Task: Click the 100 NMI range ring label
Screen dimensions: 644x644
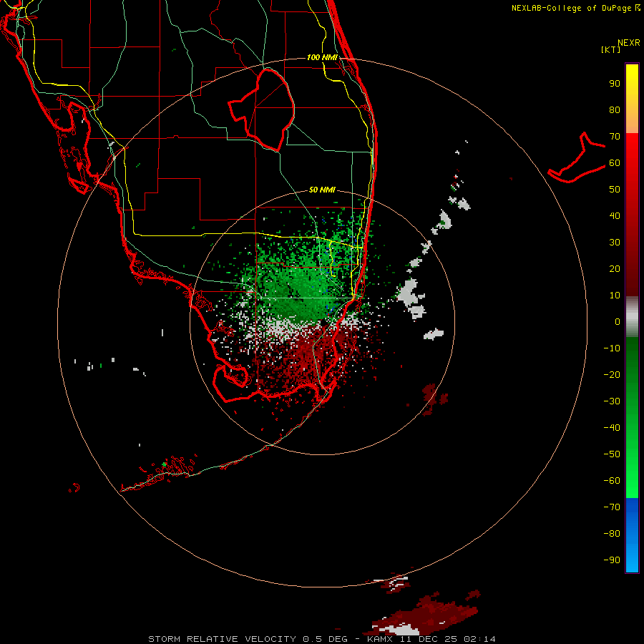Action: pyautogui.click(x=322, y=57)
